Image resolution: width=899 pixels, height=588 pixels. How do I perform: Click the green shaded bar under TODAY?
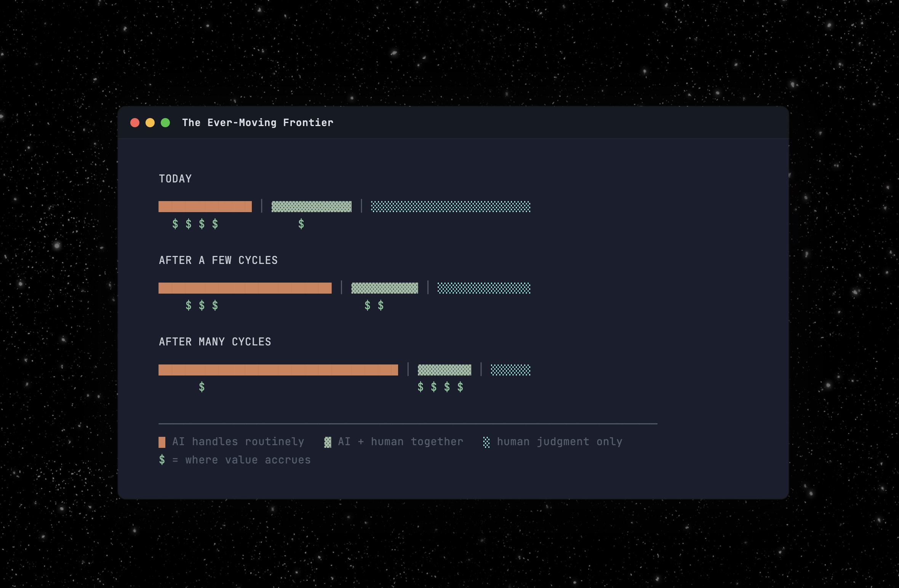pos(311,206)
